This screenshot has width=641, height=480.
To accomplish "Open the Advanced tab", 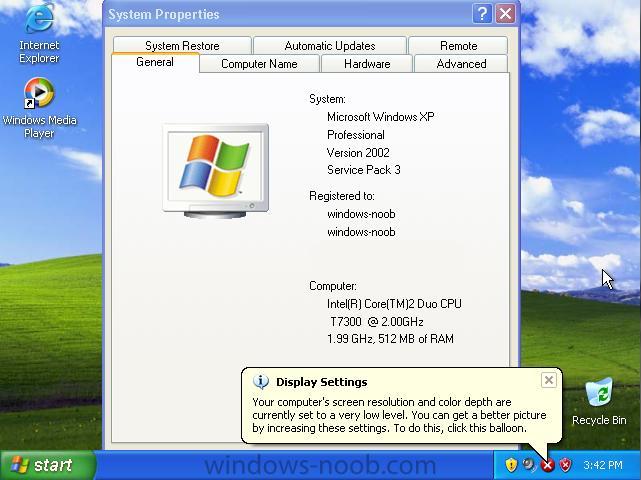I will (x=461, y=64).
